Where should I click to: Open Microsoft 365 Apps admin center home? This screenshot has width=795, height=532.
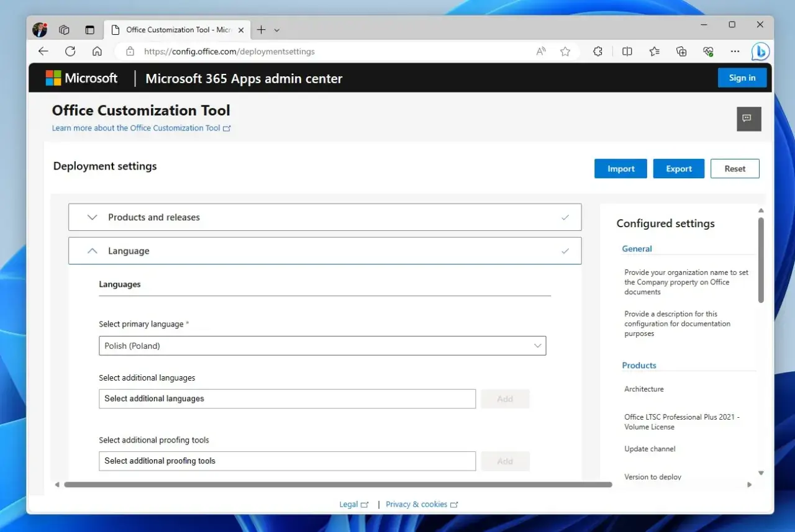click(243, 79)
